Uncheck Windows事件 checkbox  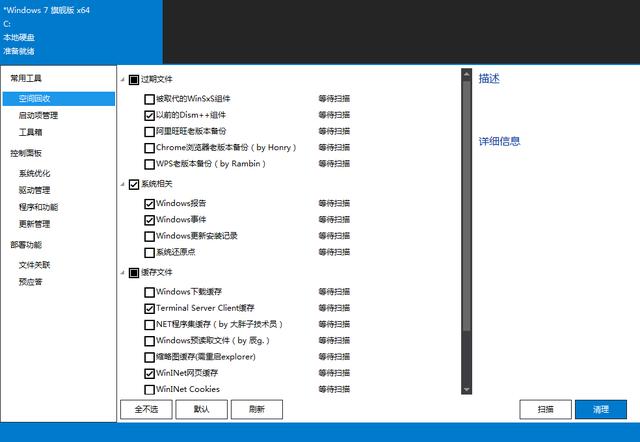[149, 220]
